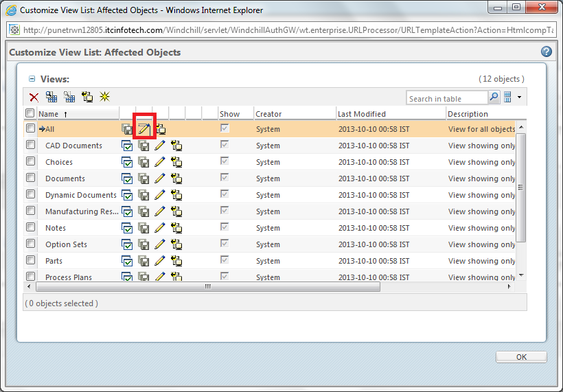Screen dimensions: 563x392
Task: Click the OK button
Action: 521,357
